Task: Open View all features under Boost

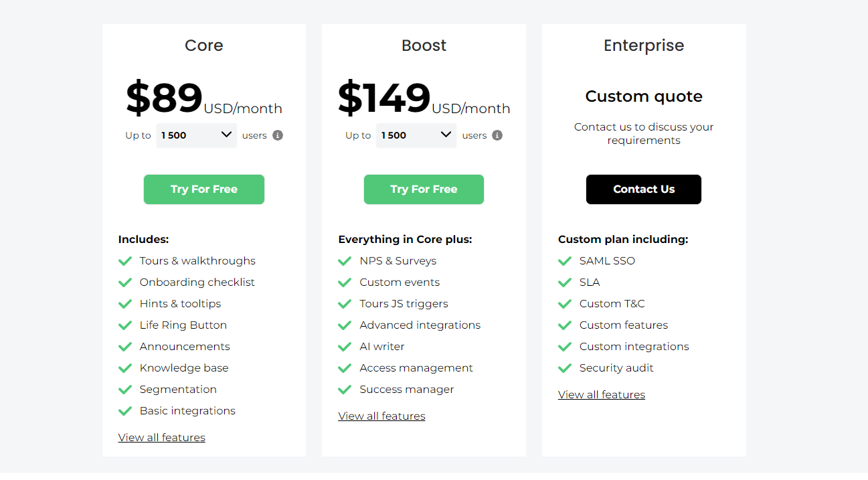Action: (381, 415)
